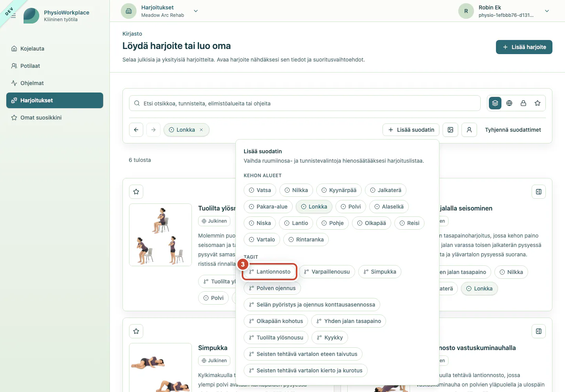Open Kojelauta in the sidebar
The height and width of the screenshot is (392, 565).
tap(55, 49)
